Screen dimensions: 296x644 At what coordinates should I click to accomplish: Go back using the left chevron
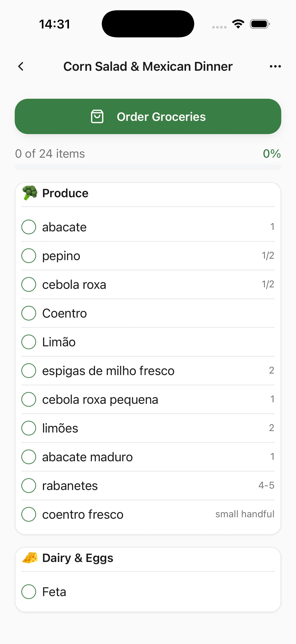(21, 67)
